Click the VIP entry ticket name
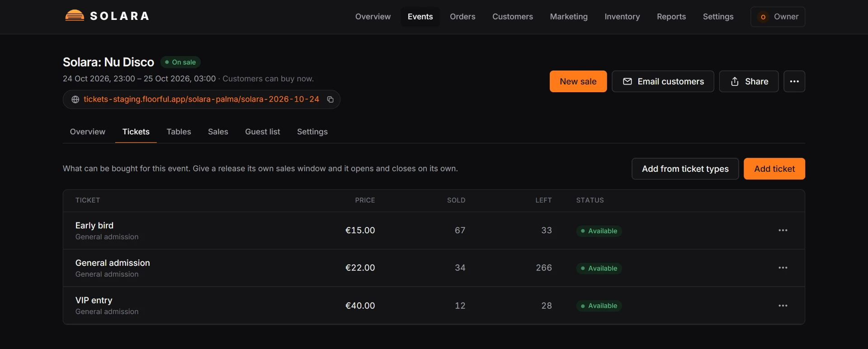This screenshot has height=349, width=868. (94, 301)
